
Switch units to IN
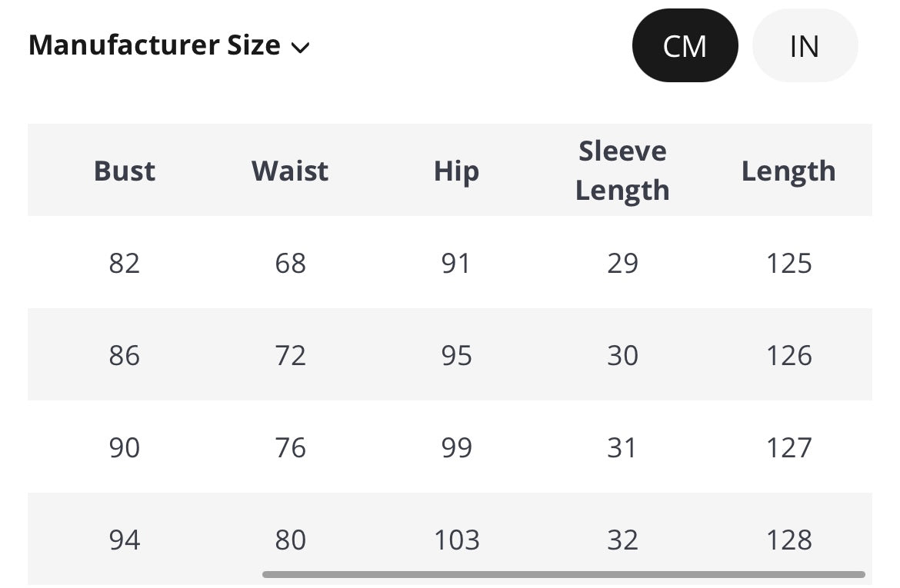click(805, 46)
